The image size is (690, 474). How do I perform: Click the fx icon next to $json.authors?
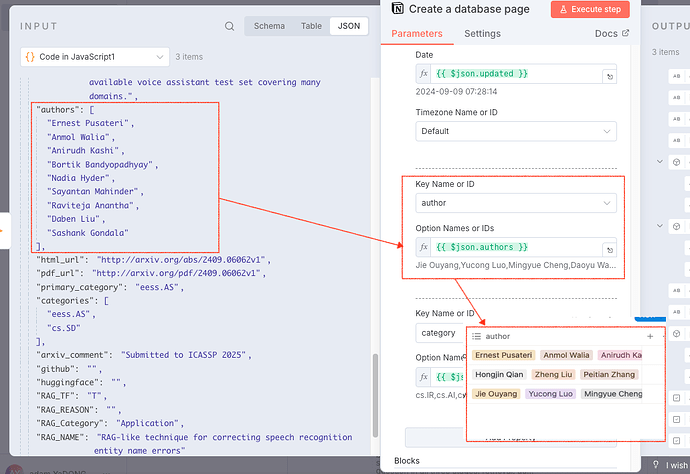pos(424,246)
